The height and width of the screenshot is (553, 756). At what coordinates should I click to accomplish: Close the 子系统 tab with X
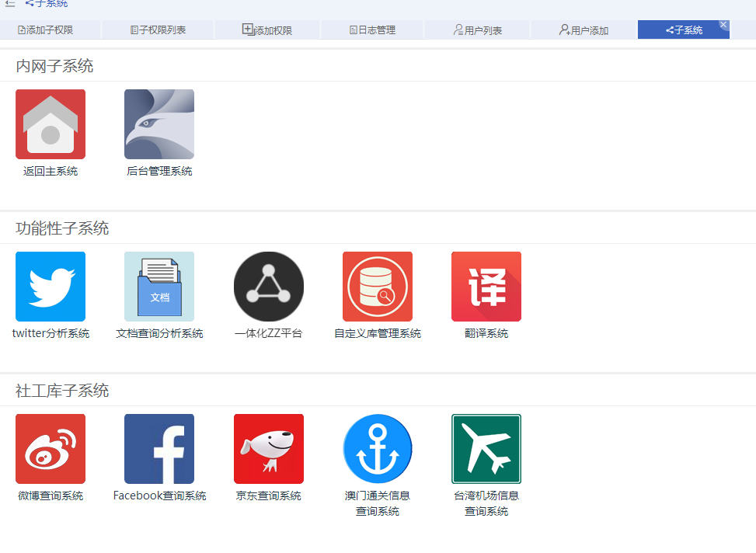click(723, 24)
